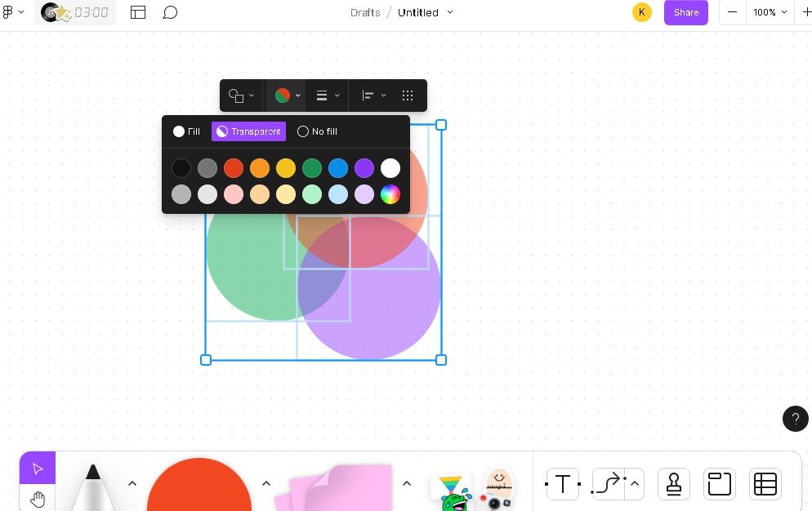Expand the align options dropdown

[373, 96]
